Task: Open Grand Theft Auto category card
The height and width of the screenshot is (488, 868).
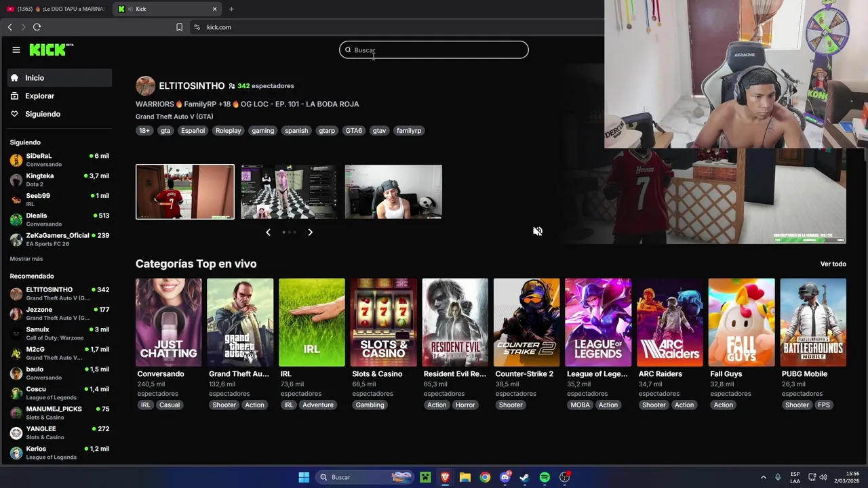Action: (x=240, y=323)
